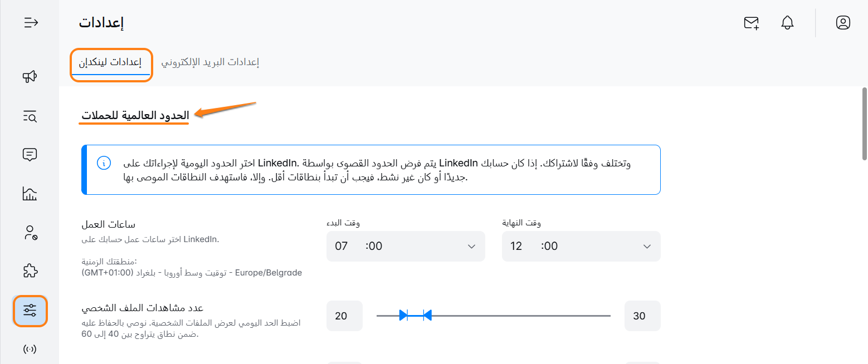Open the user profile avatar icon
The width and height of the screenshot is (868, 364).
[843, 23]
